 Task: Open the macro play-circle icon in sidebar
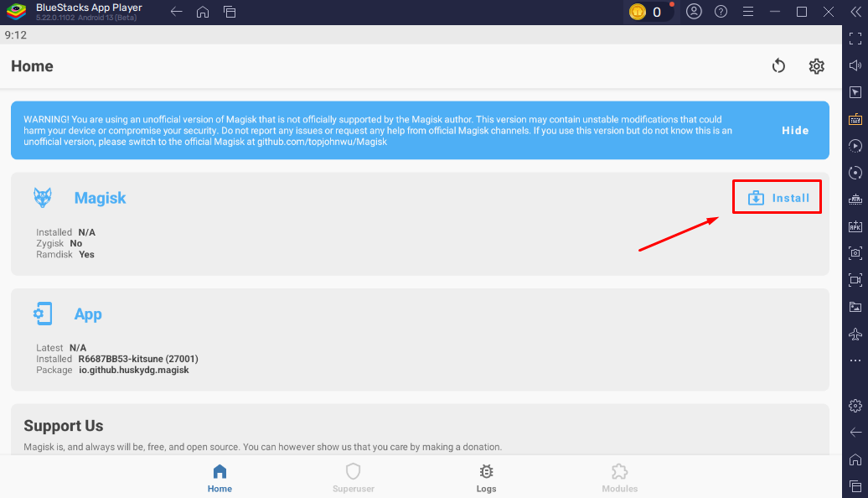[855, 146]
